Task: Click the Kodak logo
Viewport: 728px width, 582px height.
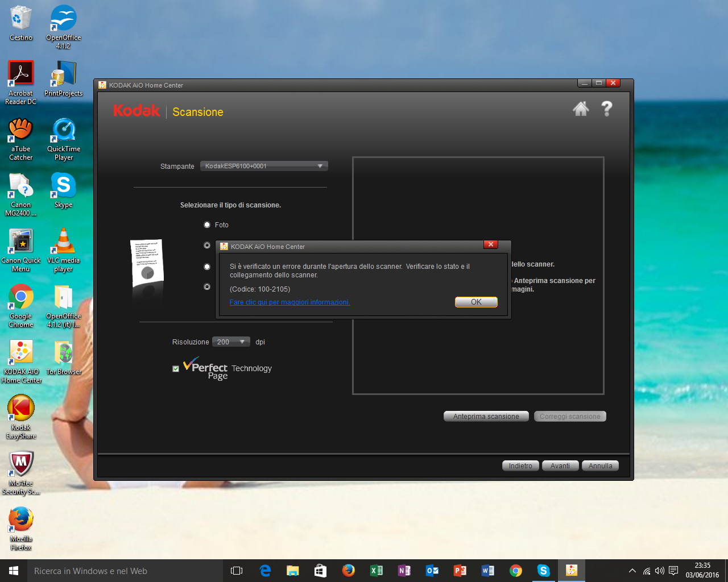Action: tap(136, 110)
